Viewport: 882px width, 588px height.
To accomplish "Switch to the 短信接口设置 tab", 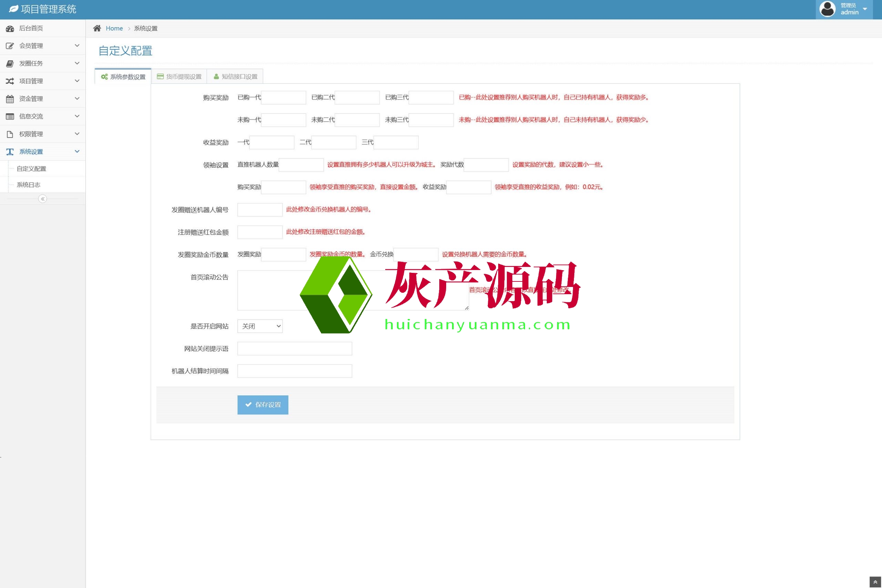I will [x=235, y=76].
